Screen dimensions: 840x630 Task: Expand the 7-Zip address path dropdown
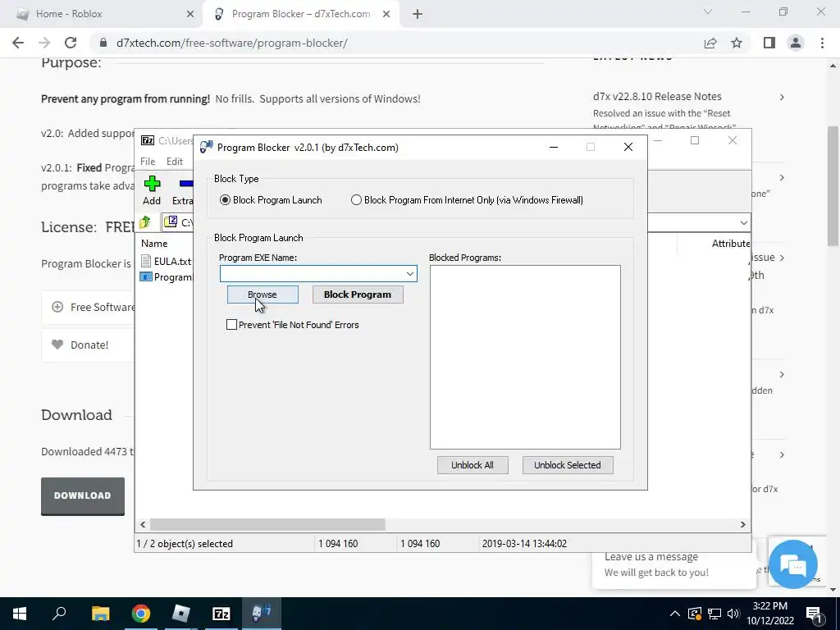743,222
